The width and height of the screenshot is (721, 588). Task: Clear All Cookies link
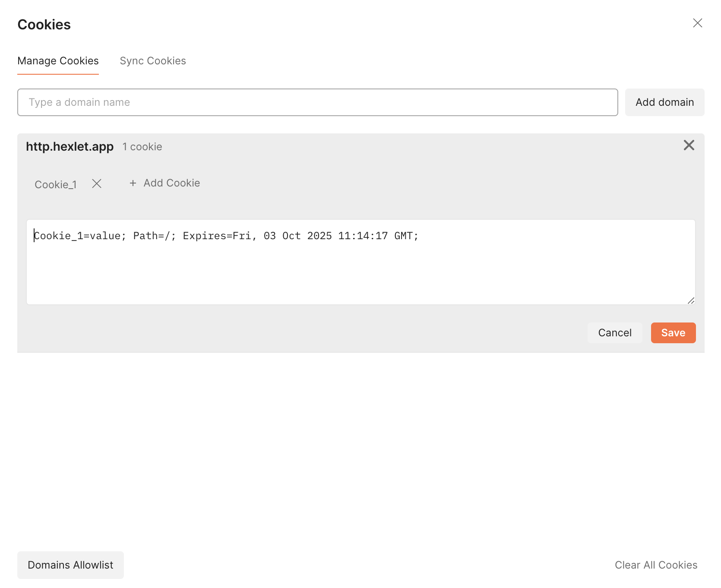point(655,565)
